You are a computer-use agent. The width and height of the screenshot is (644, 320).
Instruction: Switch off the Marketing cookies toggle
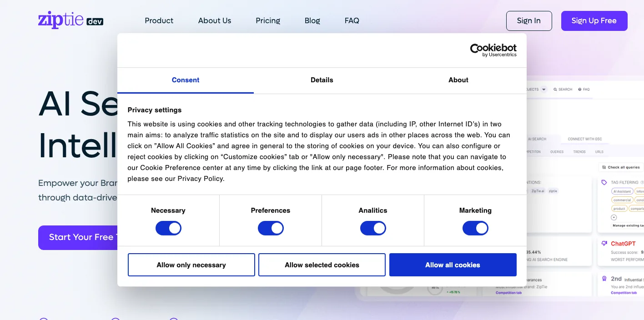coord(475,228)
